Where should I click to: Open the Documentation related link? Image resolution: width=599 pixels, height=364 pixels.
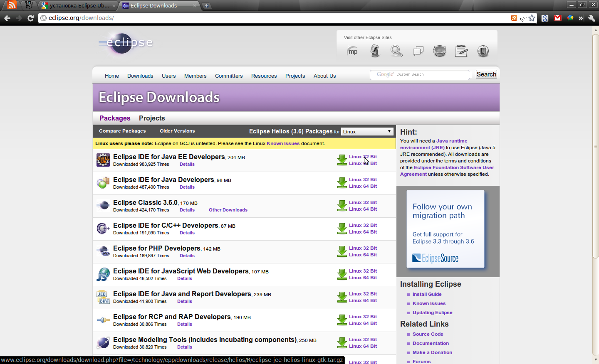pos(431,343)
